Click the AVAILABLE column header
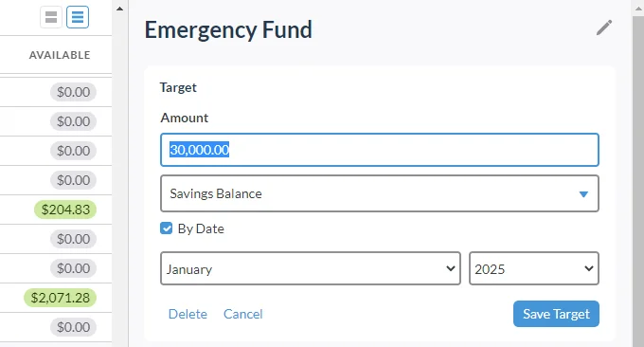The height and width of the screenshot is (347, 644). (60, 55)
